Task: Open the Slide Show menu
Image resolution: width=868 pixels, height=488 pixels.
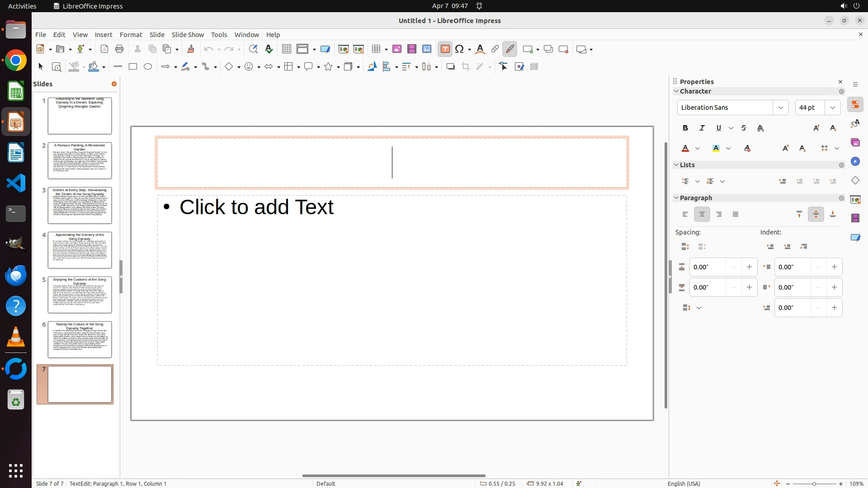Action: (188, 34)
